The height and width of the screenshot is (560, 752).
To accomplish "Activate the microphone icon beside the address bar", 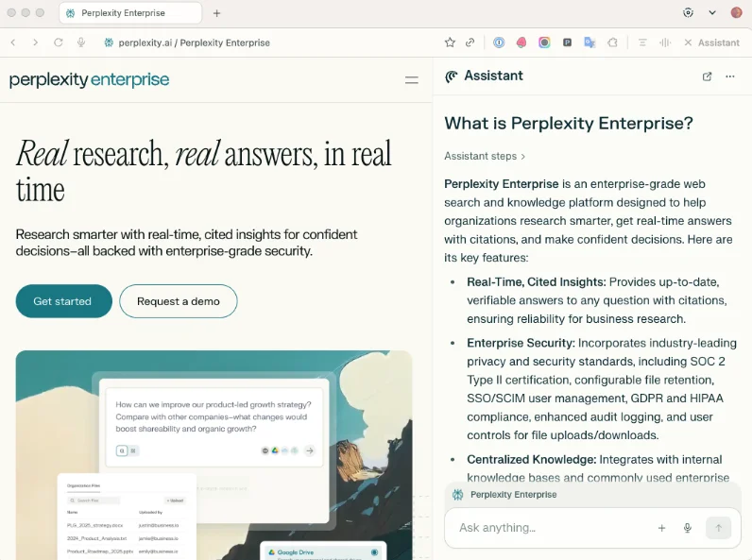I will tap(81, 42).
